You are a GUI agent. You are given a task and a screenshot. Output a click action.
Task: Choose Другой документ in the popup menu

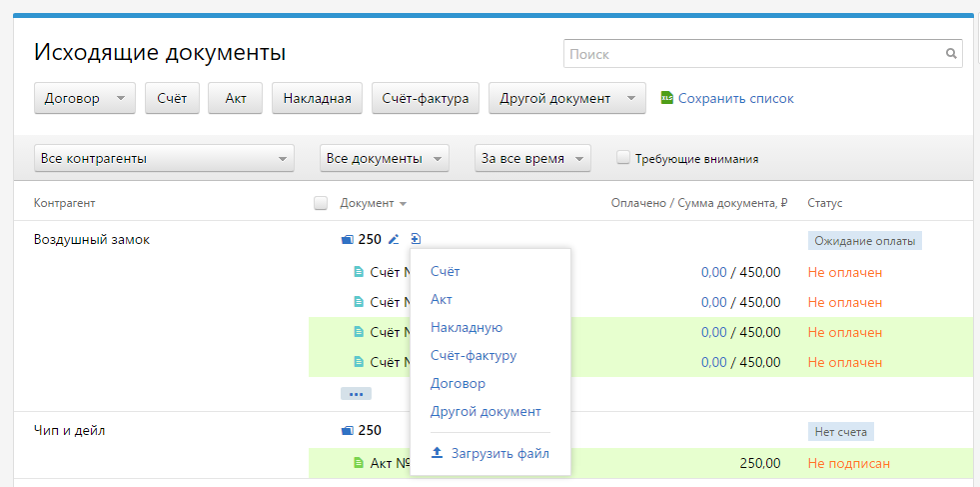tap(486, 412)
